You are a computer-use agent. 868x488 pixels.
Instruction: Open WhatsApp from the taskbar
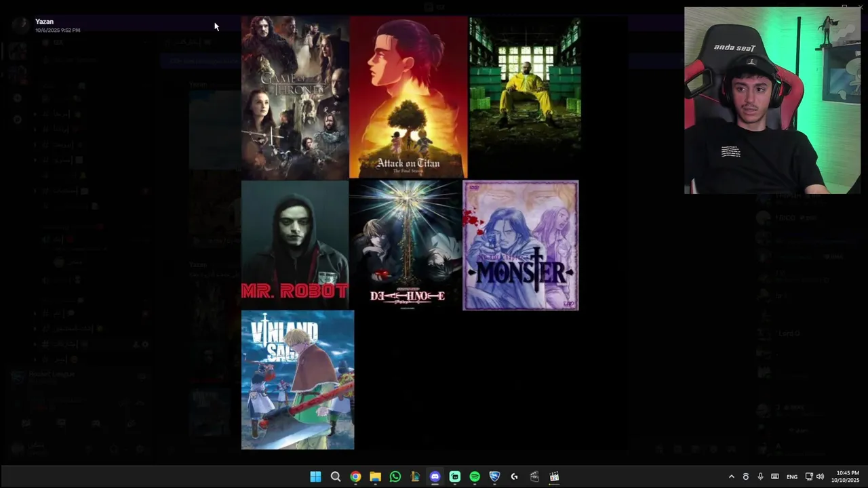[395, 476]
